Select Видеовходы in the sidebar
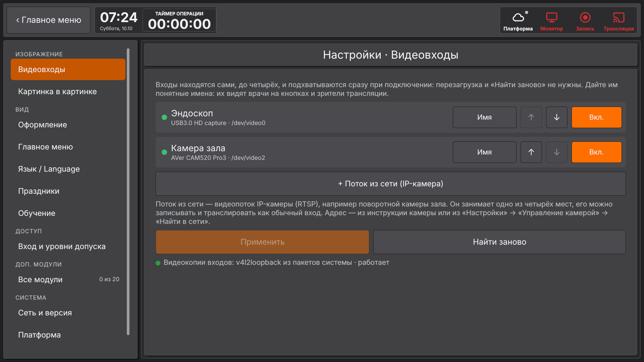The width and height of the screenshot is (644, 362). pyautogui.click(x=68, y=69)
